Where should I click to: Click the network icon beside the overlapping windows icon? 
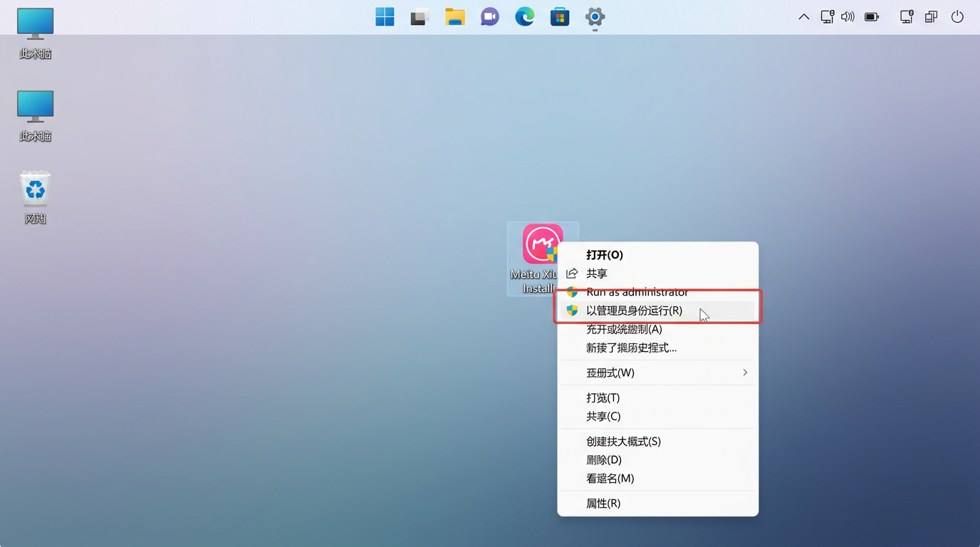pos(907,17)
